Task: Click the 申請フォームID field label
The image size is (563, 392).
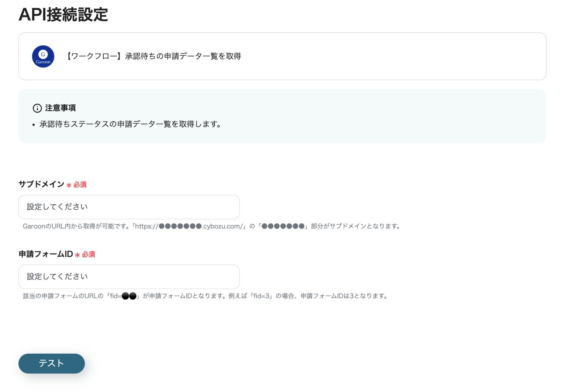Action: (x=45, y=254)
